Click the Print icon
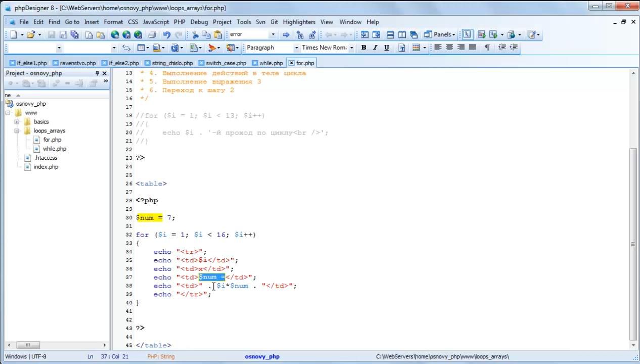 point(152,35)
